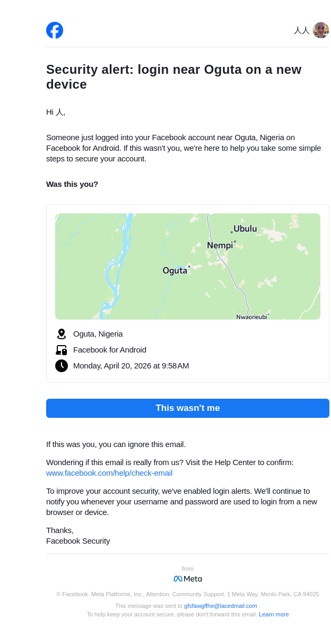Click the Security alert heading
This screenshot has height=644, width=331.
click(x=173, y=77)
